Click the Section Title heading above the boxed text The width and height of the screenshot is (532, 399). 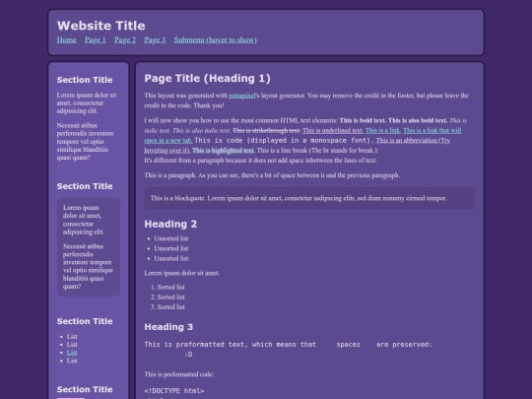click(x=85, y=186)
